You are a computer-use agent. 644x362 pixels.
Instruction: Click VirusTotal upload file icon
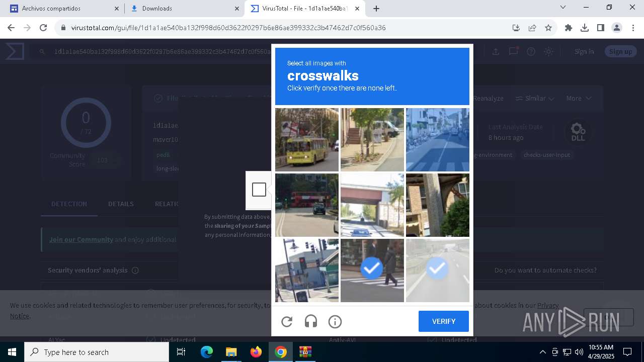[x=496, y=51]
